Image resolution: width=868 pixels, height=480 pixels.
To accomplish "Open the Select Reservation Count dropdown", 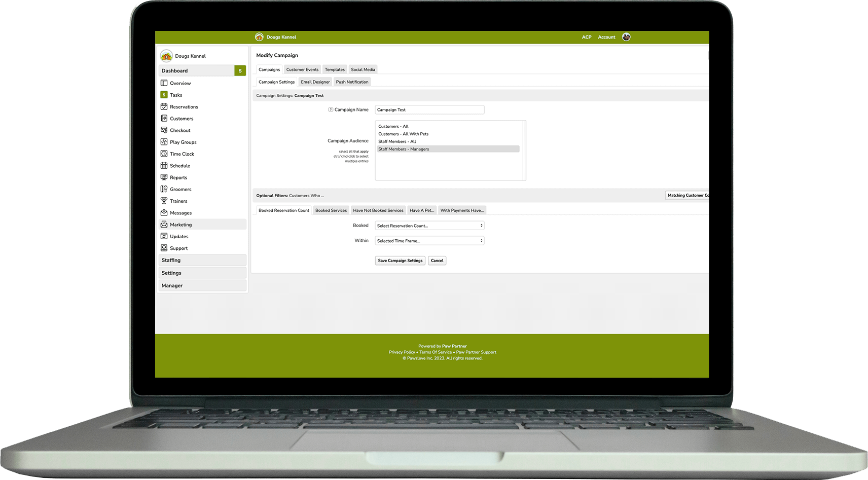I will (429, 226).
